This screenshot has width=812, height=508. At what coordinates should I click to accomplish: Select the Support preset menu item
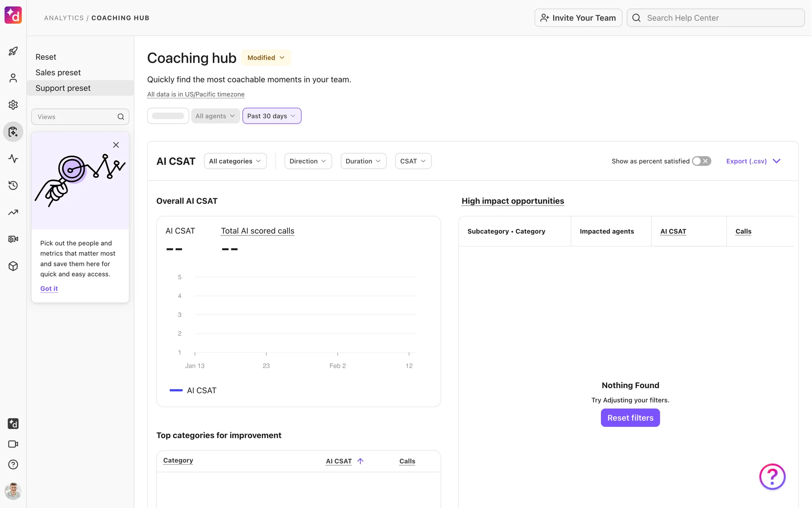[x=63, y=88]
